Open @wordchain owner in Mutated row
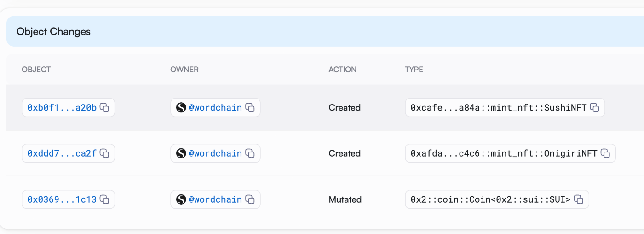 point(215,199)
